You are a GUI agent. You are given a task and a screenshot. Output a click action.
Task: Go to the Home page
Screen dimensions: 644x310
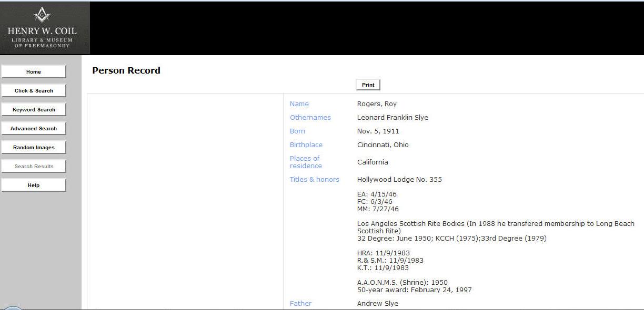(x=34, y=72)
